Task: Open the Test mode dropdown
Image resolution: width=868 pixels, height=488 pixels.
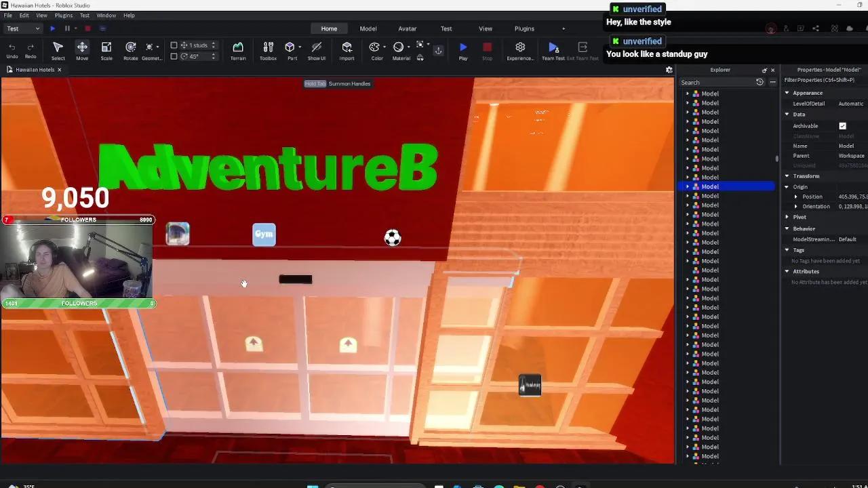Action: pos(23,28)
